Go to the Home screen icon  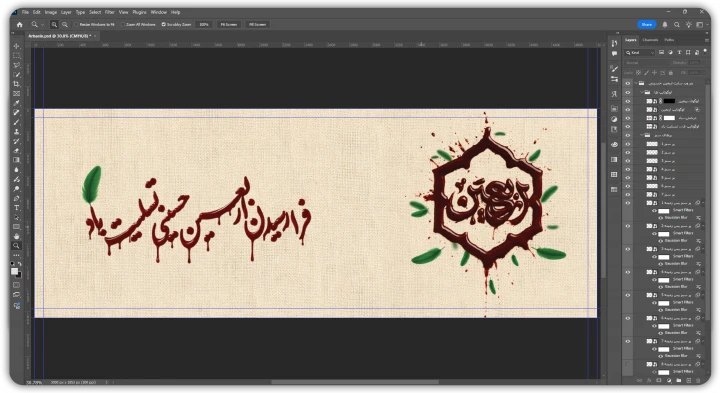pyautogui.click(x=19, y=24)
